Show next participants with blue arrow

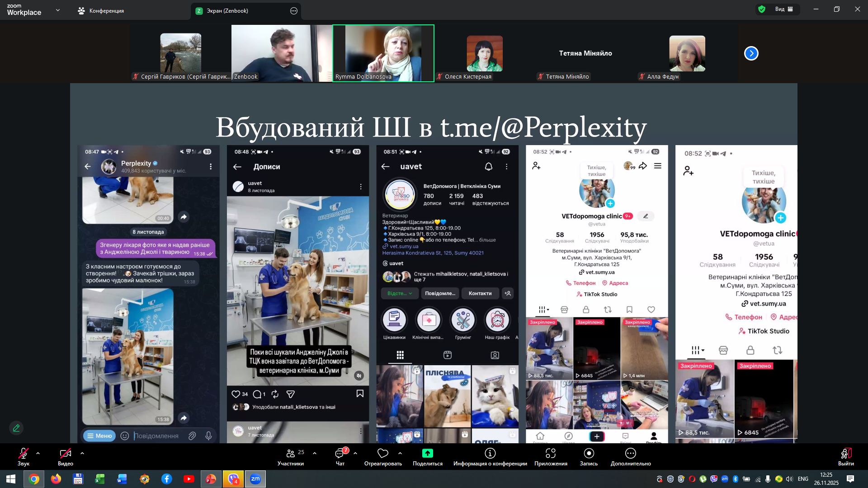[x=751, y=53]
